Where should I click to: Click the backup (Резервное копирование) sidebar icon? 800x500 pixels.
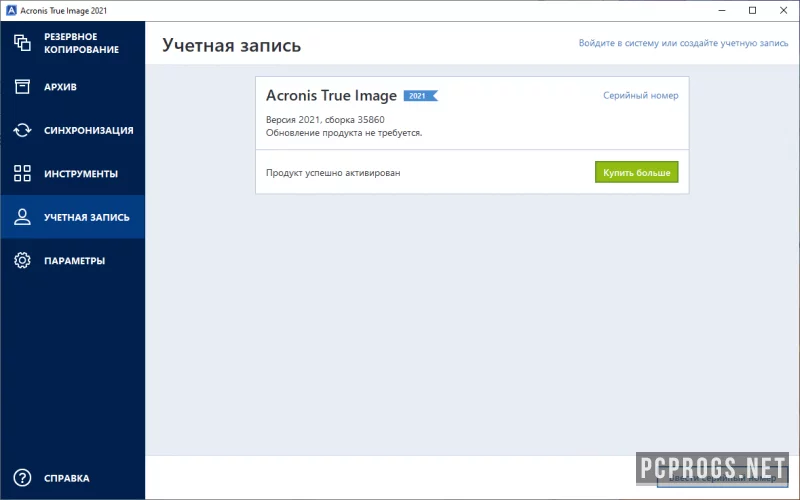[22, 43]
